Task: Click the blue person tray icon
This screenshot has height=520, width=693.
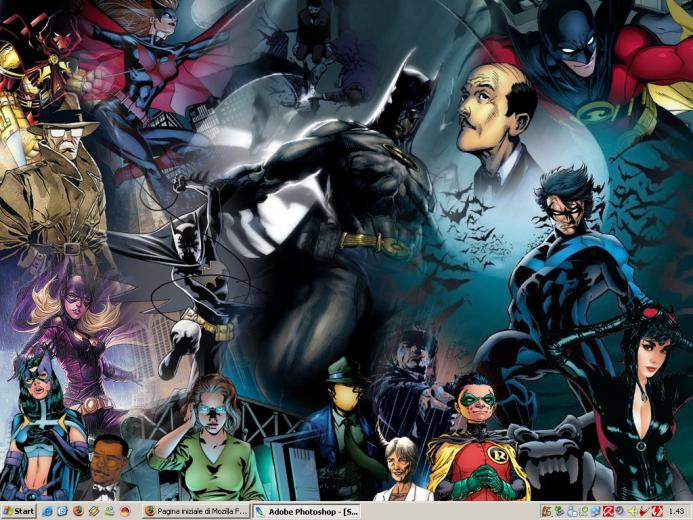Action: coord(572,512)
